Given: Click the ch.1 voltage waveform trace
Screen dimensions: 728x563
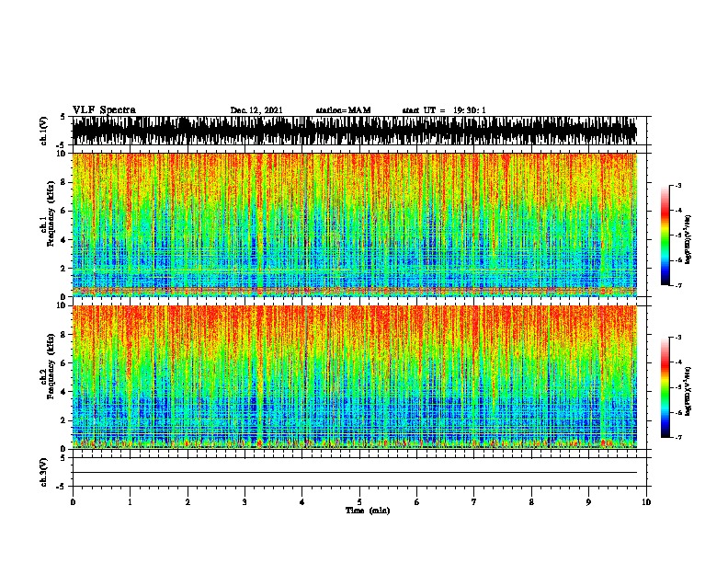Looking at the screenshot, I should (x=355, y=131).
